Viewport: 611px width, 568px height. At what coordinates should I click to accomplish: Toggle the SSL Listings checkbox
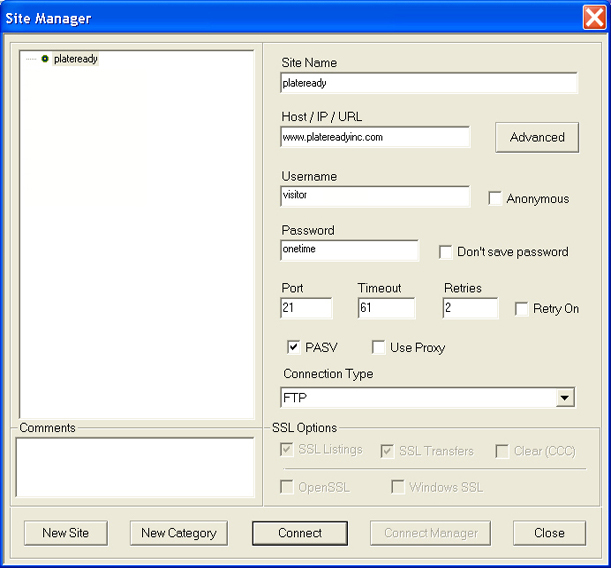287,450
